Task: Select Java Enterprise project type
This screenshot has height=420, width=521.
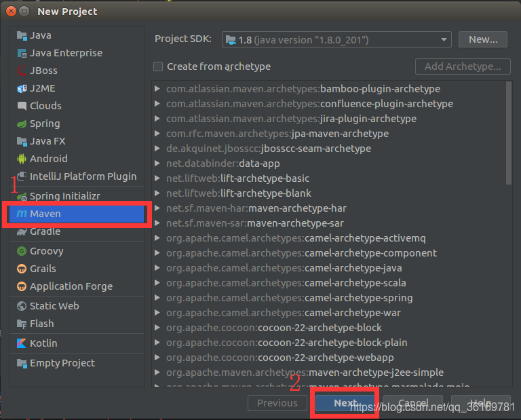Action: coord(66,53)
